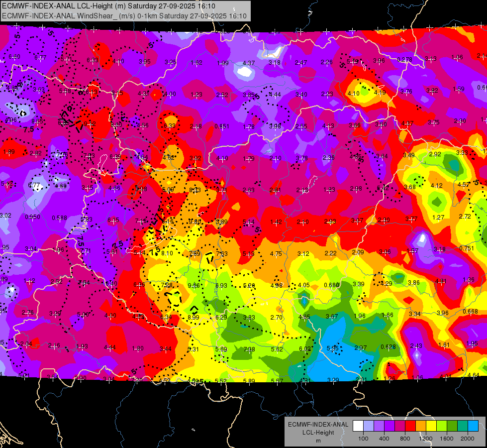The width and height of the screenshot is (487, 448).
Task: Click the legend label 800
Action: (405, 439)
